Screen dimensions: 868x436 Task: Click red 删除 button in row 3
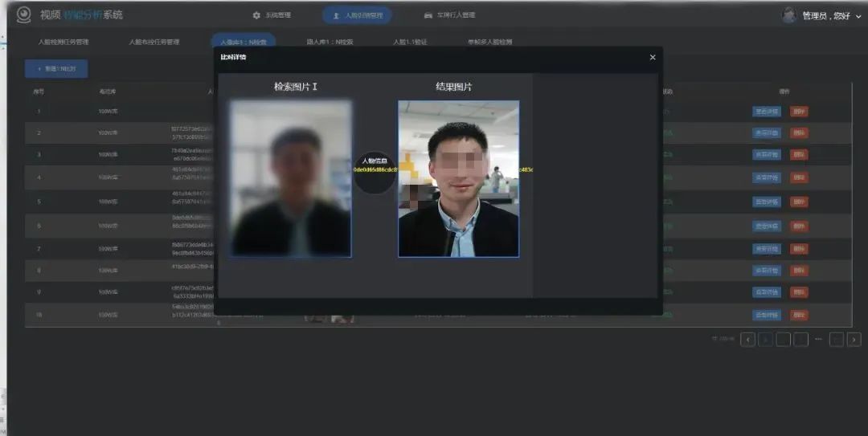(x=799, y=154)
